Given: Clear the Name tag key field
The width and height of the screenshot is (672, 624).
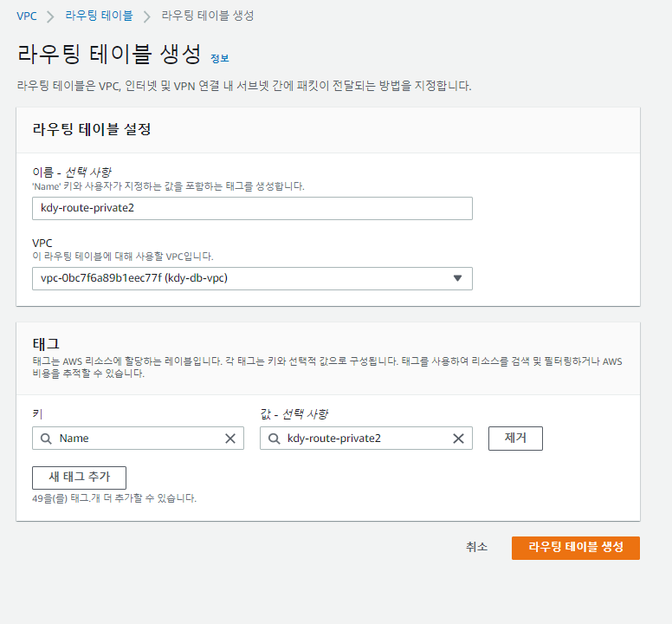Looking at the screenshot, I should (230, 439).
